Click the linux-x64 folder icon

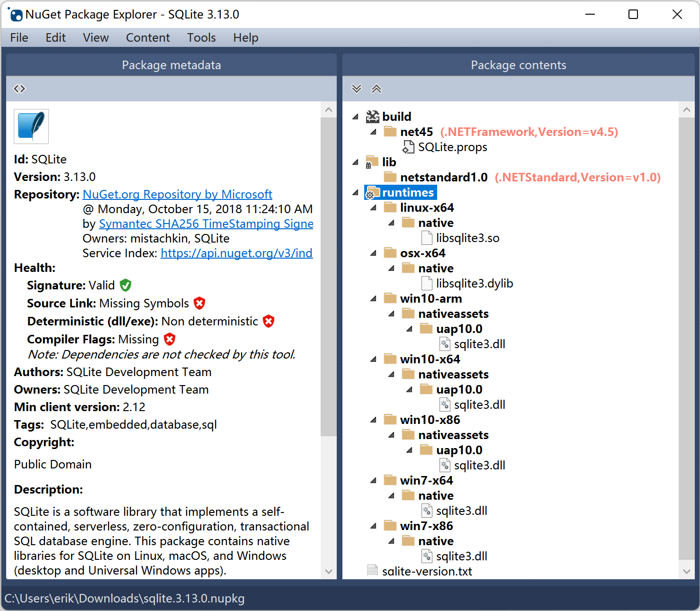(390, 207)
